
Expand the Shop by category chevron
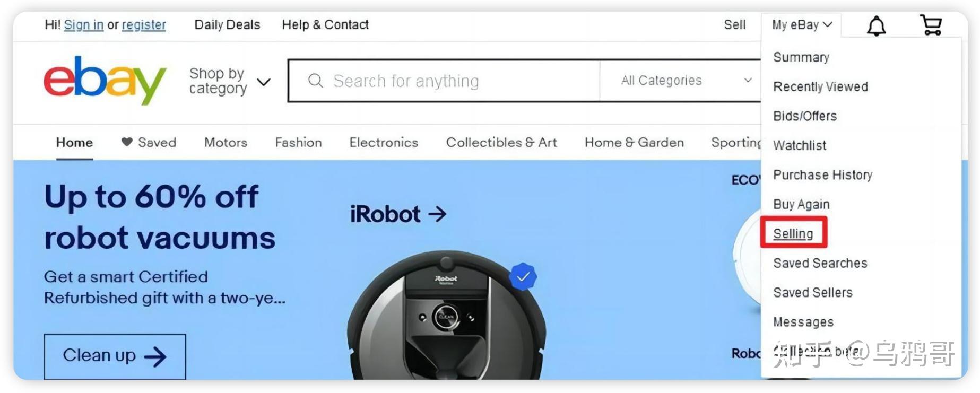(x=264, y=82)
